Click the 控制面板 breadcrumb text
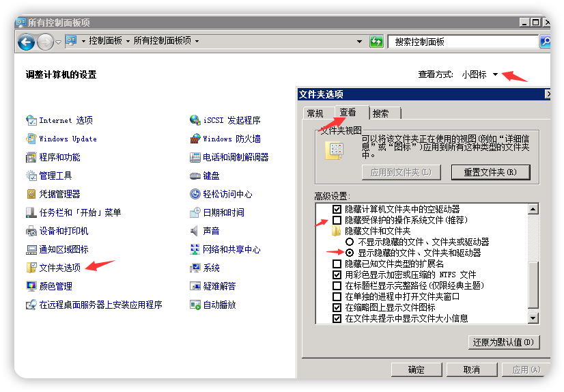 pos(106,41)
